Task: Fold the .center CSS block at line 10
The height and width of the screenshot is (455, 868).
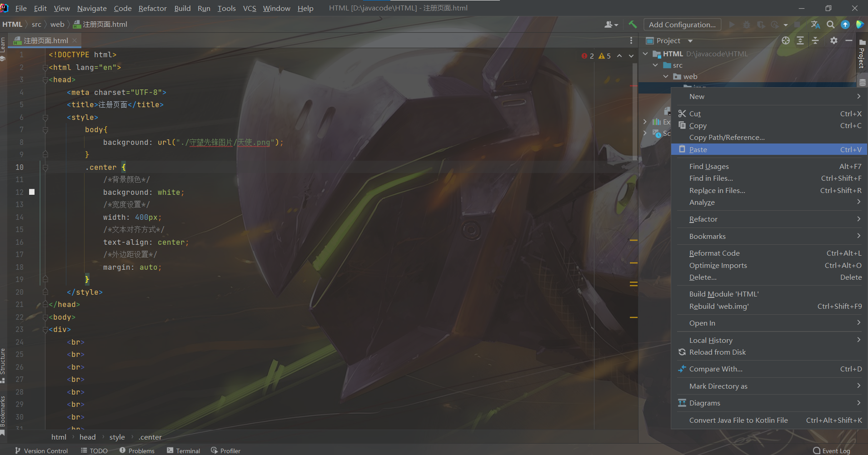Action: coord(45,167)
